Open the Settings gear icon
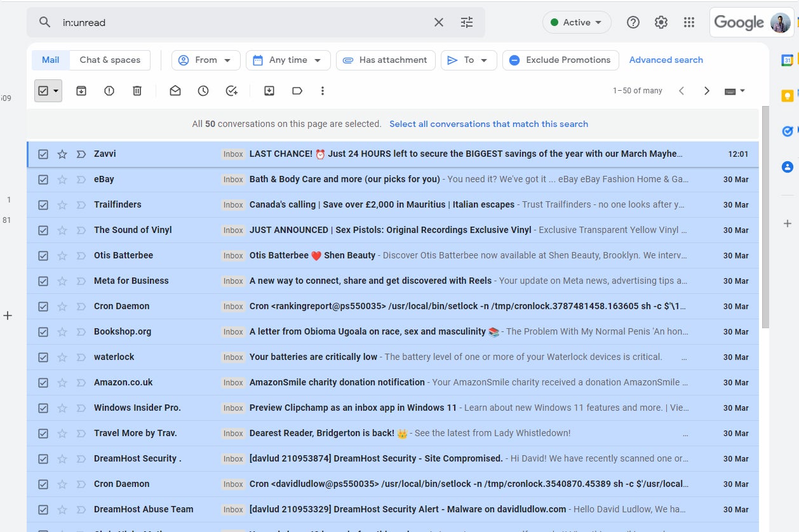Viewport: 799px width, 532px height. coord(661,22)
